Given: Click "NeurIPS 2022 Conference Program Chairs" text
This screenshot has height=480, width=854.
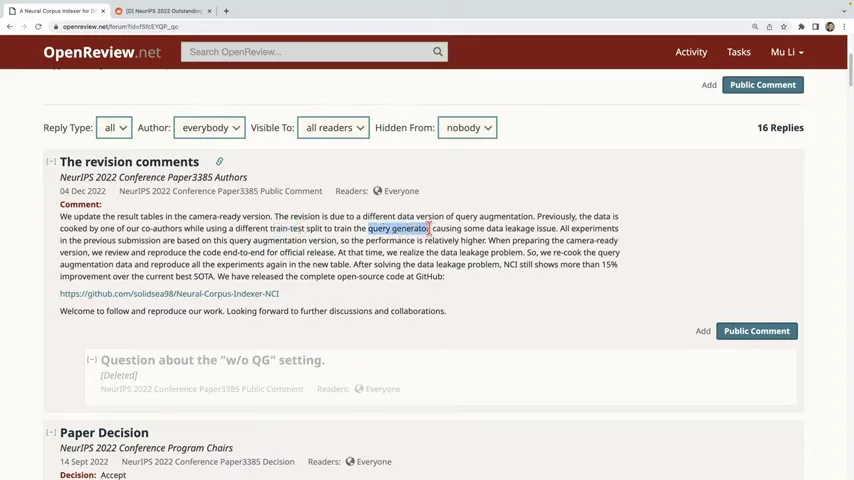Looking at the screenshot, I should (146, 448).
